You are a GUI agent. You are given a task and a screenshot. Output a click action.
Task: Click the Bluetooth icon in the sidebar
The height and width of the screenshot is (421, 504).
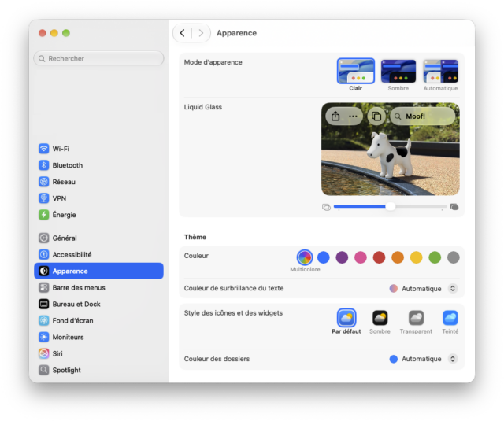[x=44, y=165]
